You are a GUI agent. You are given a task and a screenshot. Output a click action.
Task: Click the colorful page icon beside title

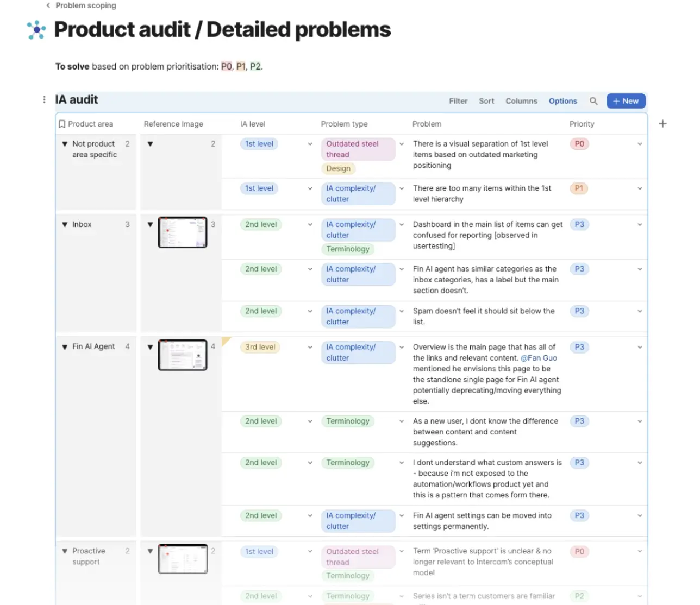click(x=36, y=30)
